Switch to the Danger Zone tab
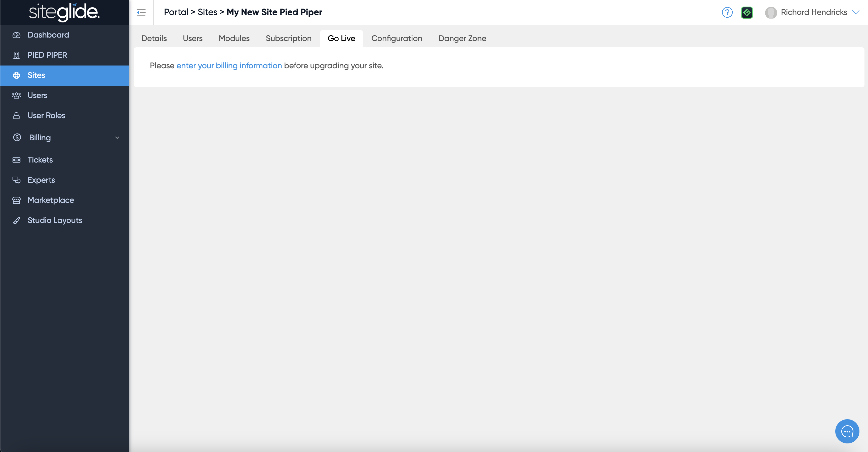The width and height of the screenshot is (868, 452). 462,39
